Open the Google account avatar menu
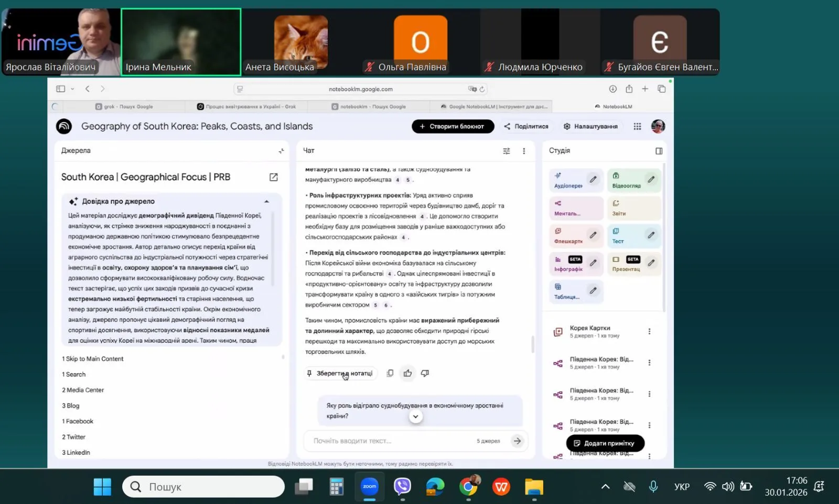839x504 pixels. click(x=658, y=126)
